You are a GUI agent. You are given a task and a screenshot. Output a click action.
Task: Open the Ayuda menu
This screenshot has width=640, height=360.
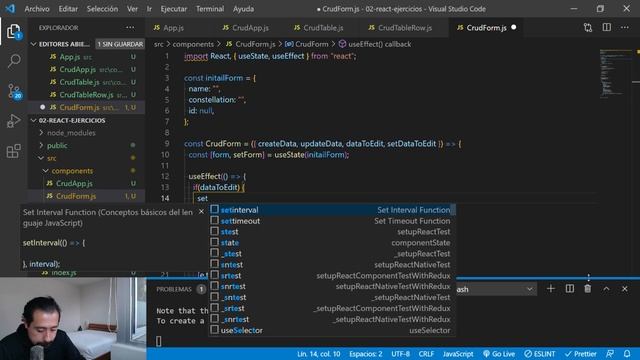point(243,9)
